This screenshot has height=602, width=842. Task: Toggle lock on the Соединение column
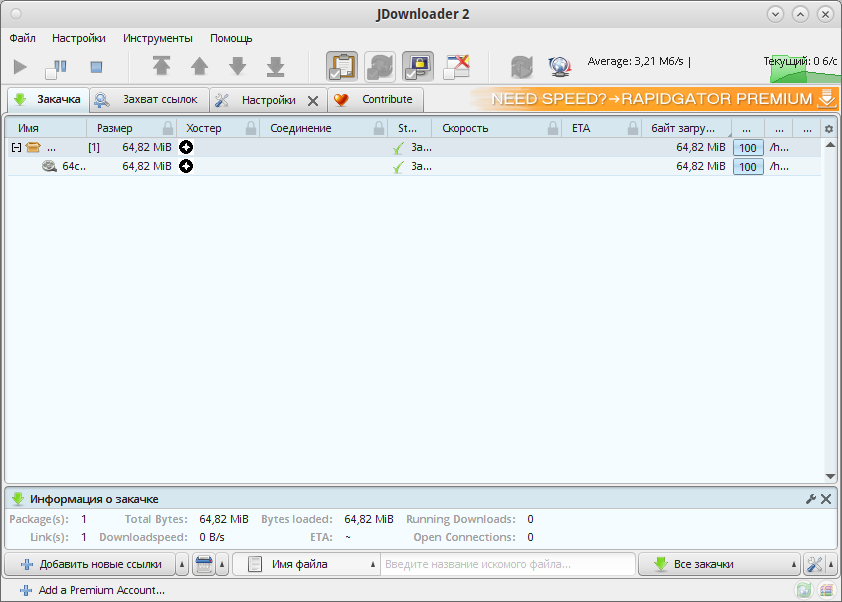tap(379, 128)
